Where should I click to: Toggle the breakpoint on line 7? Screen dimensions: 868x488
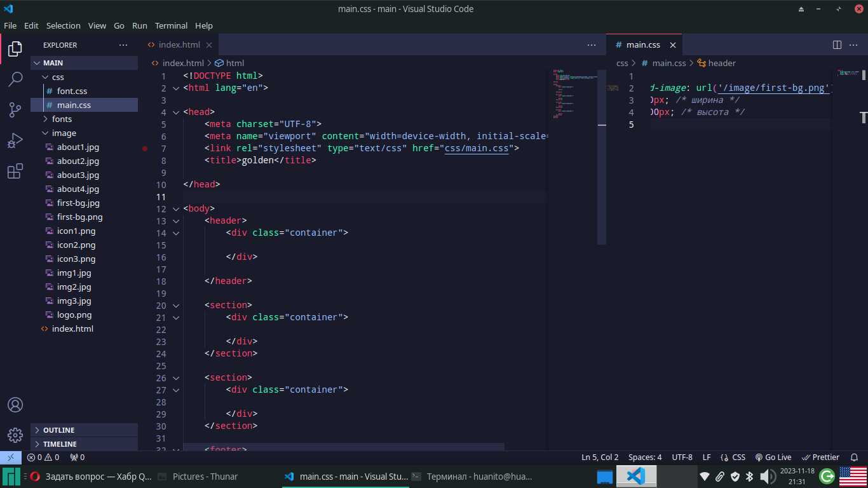[x=145, y=149]
